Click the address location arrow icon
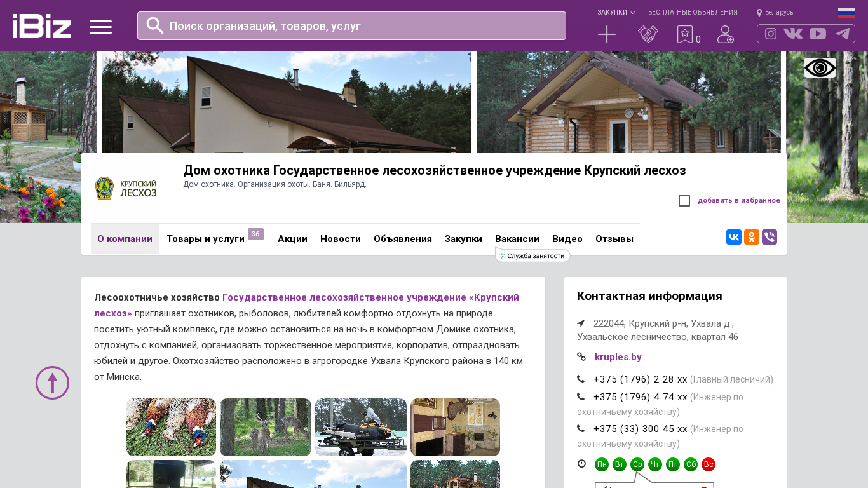868x488 pixels. point(581,323)
